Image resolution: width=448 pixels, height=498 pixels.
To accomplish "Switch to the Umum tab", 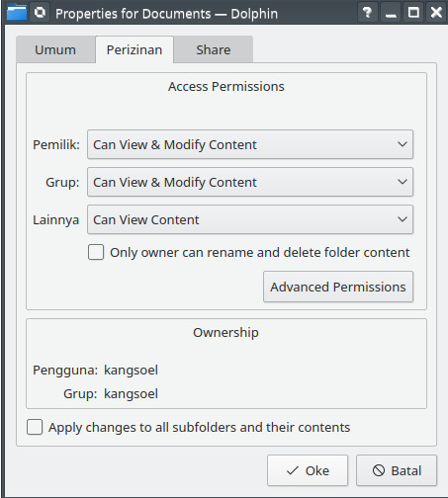I will click(55, 50).
